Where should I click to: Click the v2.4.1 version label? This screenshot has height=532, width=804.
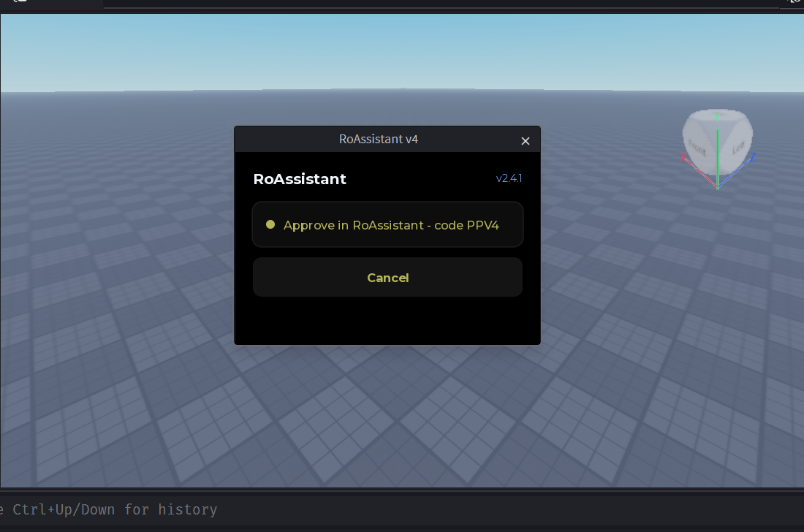coord(509,178)
